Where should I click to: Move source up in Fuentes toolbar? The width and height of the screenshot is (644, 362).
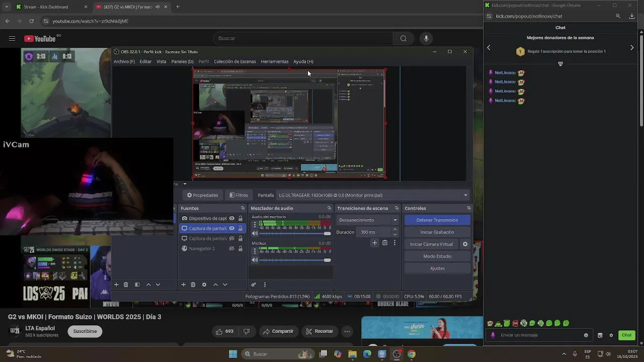[216, 285]
